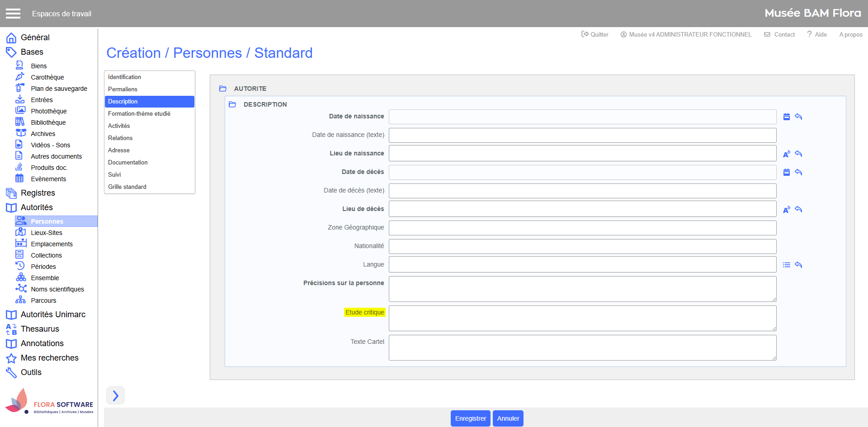
Task: Switch to the Identification tab
Action: tap(124, 77)
